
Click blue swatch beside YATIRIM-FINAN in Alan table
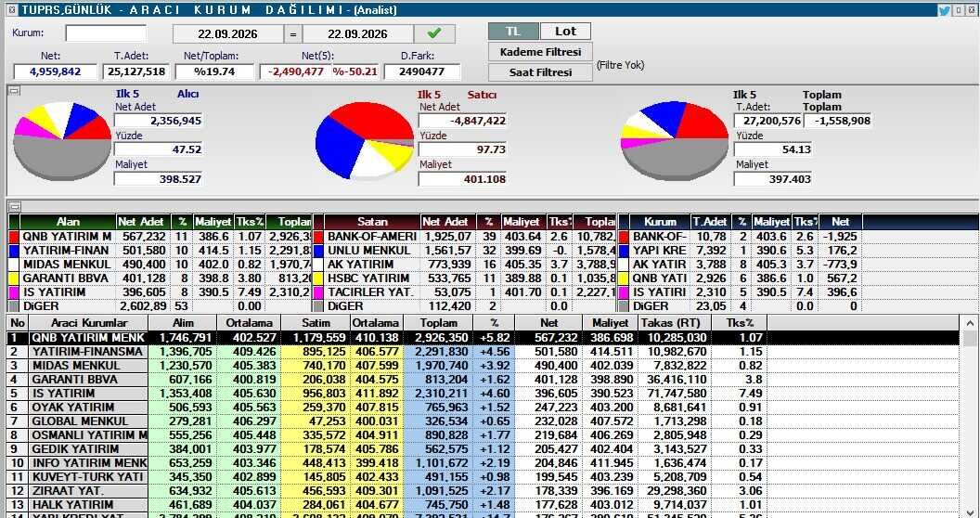click(14, 251)
